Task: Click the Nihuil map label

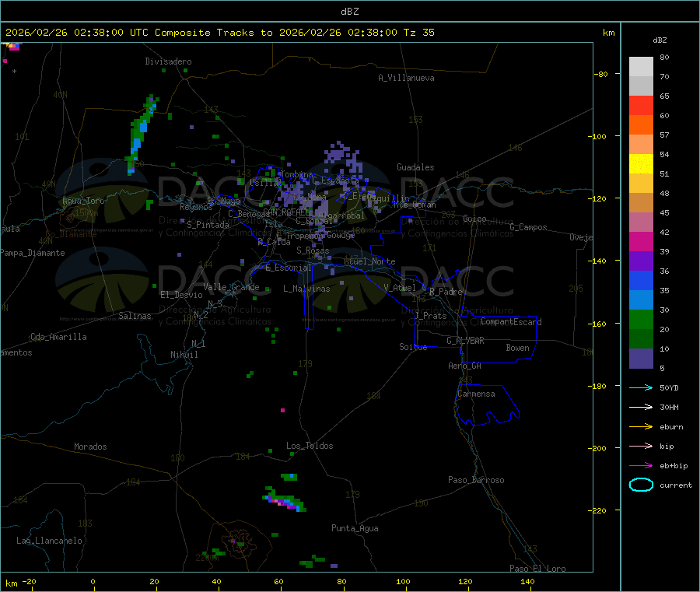Action: click(x=184, y=355)
